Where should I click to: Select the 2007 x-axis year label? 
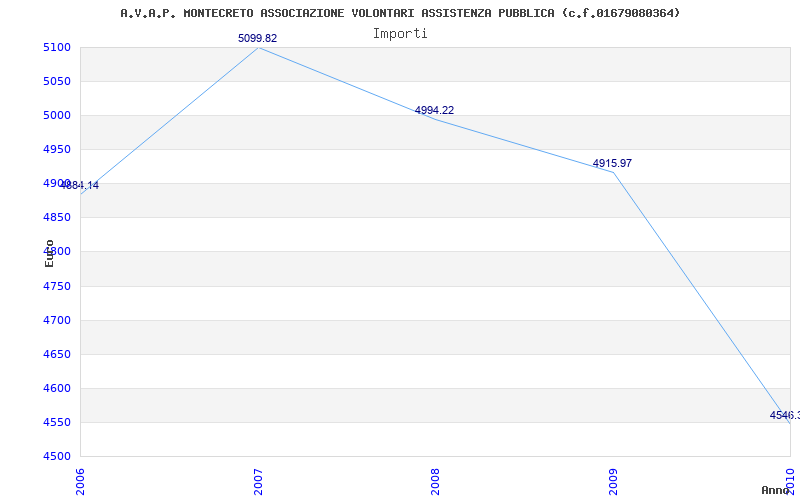click(258, 482)
